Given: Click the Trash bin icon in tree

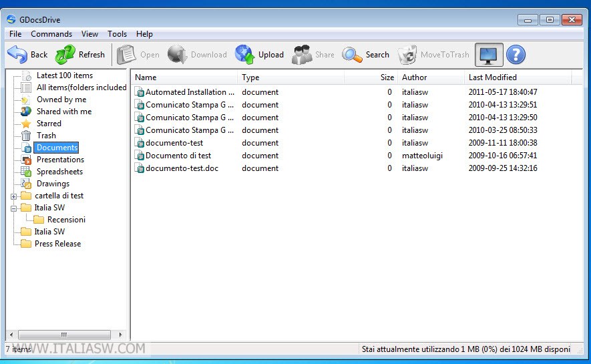Looking at the screenshot, I should click(26, 136).
